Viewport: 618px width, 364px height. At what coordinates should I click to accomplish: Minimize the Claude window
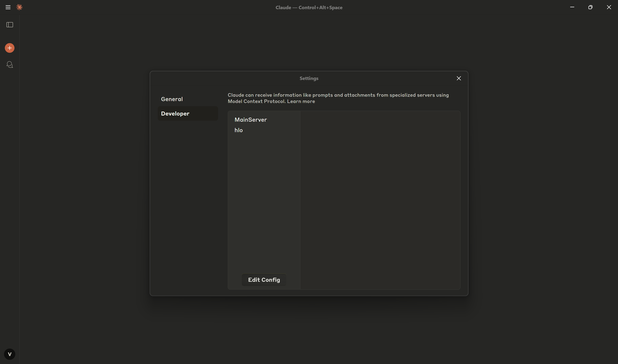tap(572, 7)
